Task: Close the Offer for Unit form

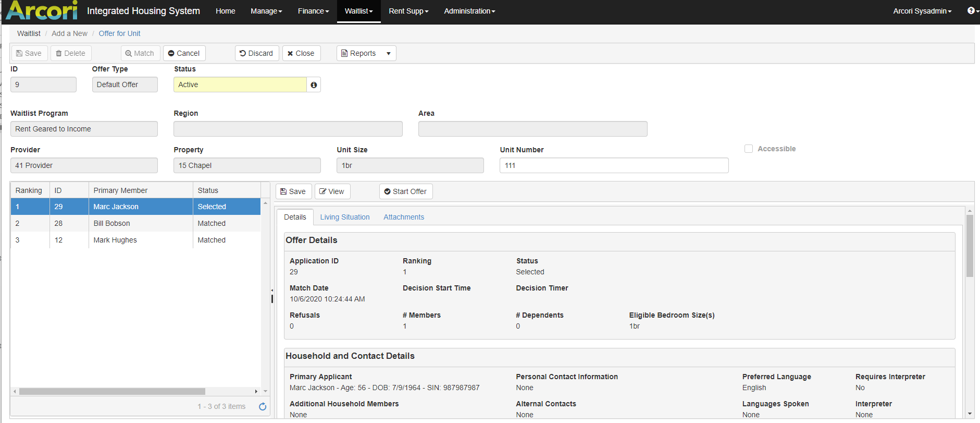Action: [301, 53]
